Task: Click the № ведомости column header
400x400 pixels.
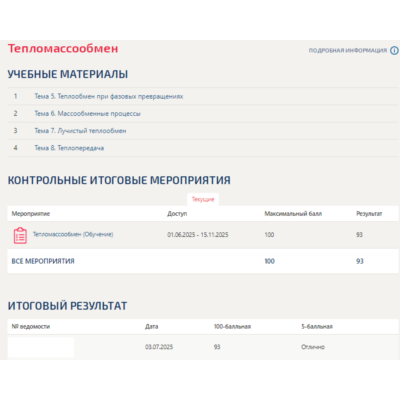Action: tap(31, 327)
